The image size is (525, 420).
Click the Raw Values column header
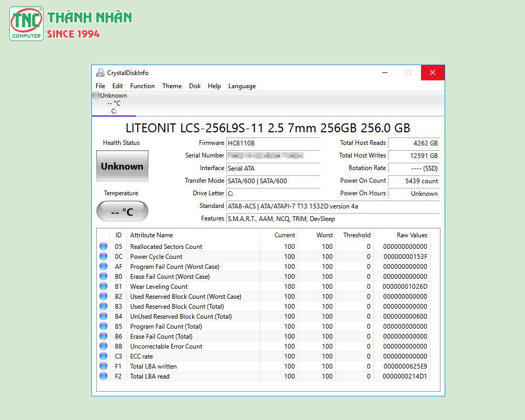pos(402,235)
